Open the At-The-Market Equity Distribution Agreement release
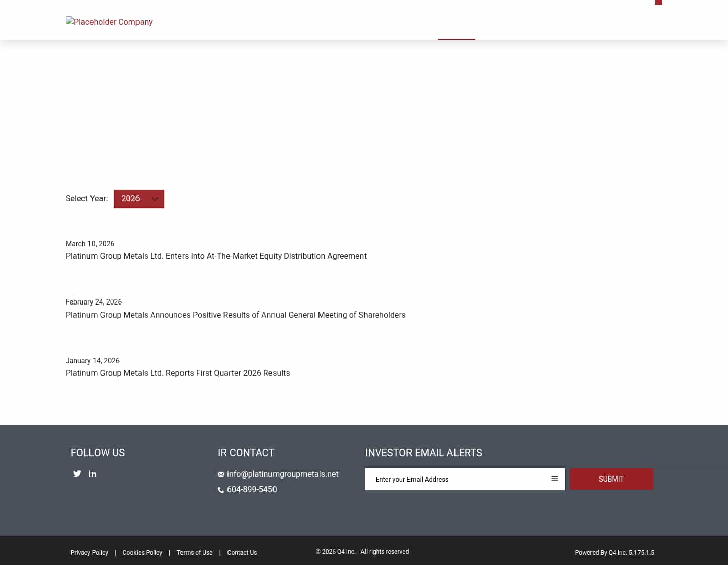This screenshot has height=565, width=728. (216, 256)
